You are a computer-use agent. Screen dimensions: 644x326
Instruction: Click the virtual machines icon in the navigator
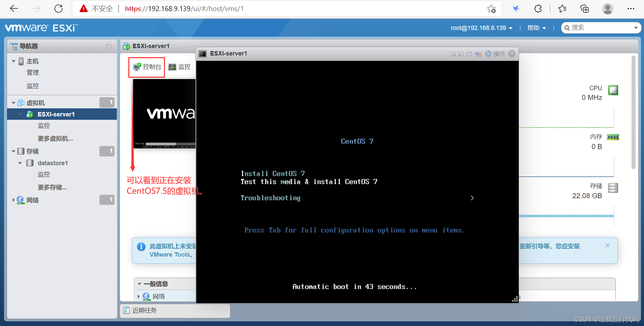[x=21, y=103]
